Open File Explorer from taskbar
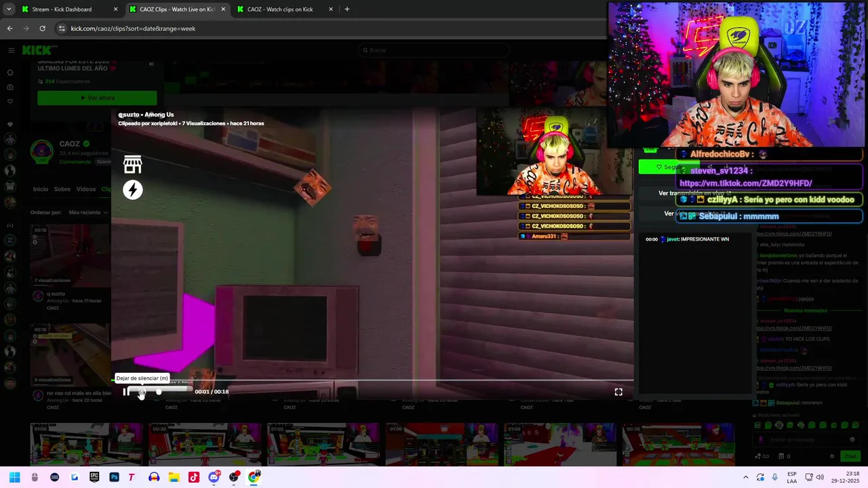This screenshot has width=868, height=488. coord(174,477)
